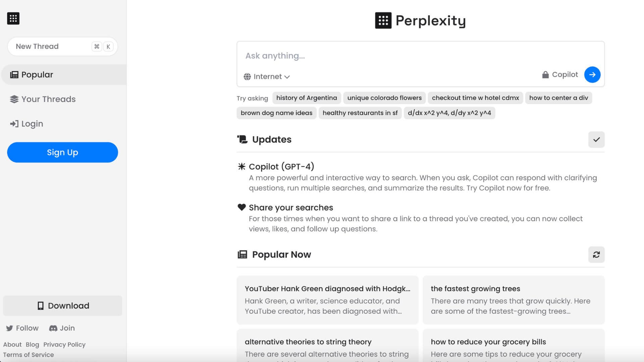Open the fastest growing trees card
This screenshot has height=362, width=644.
(x=513, y=300)
